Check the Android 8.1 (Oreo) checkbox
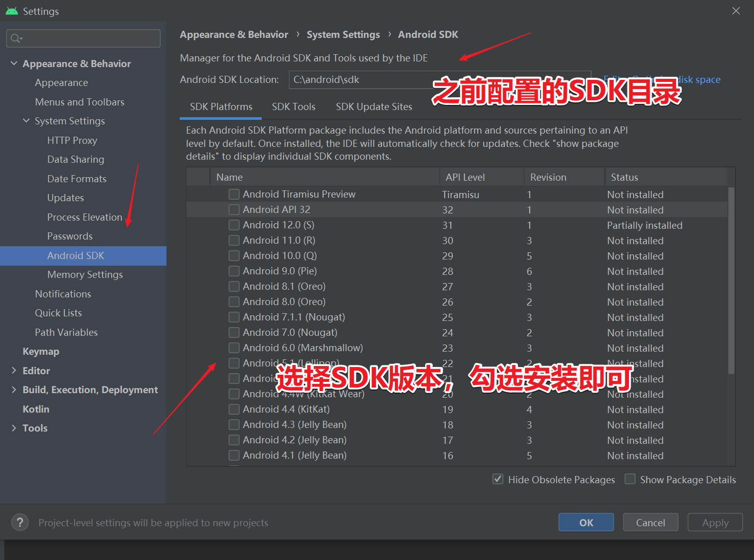 [234, 286]
